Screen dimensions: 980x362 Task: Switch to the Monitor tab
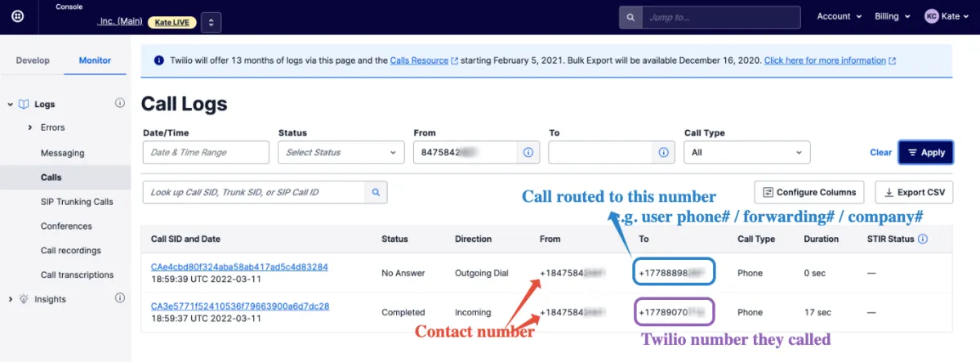[95, 60]
